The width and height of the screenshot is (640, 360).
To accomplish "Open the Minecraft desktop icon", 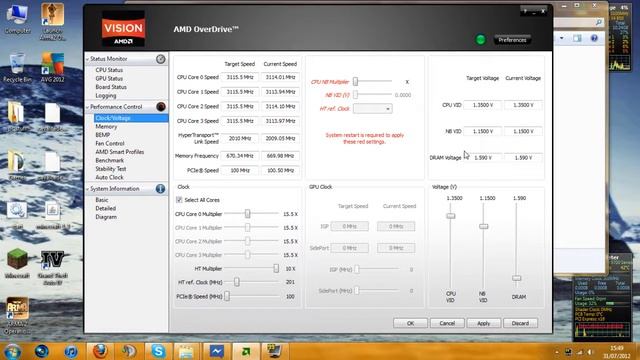I will click(17, 263).
